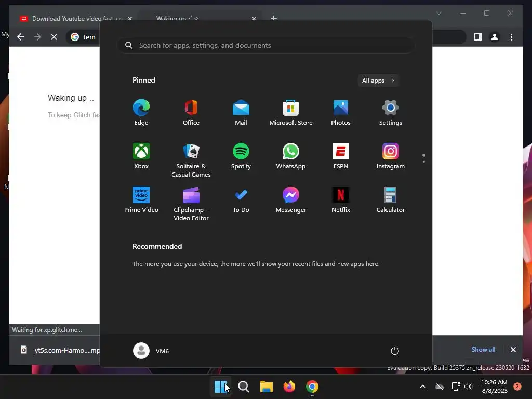This screenshot has height=399, width=532.
Task: Click the Start menu search field
Action: click(x=266, y=45)
